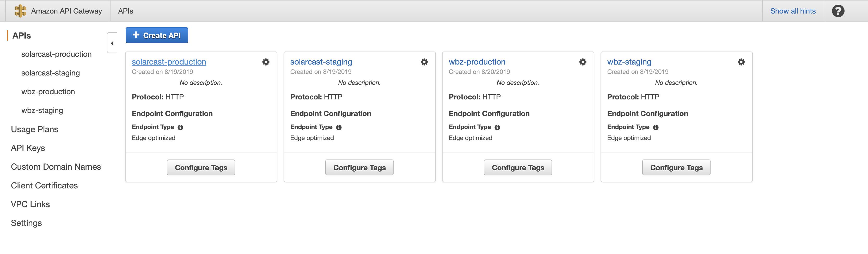Open gear menu on wbz-production card

tap(582, 62)
